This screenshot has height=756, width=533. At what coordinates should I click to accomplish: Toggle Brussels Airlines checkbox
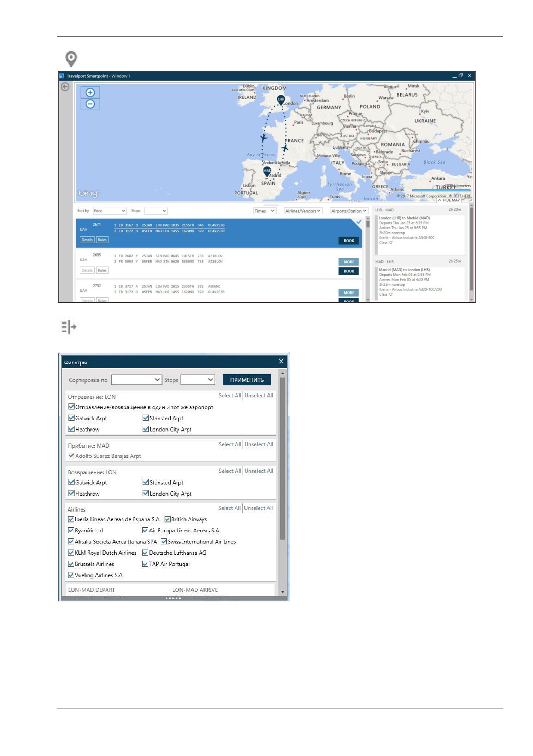pos(71,564)
